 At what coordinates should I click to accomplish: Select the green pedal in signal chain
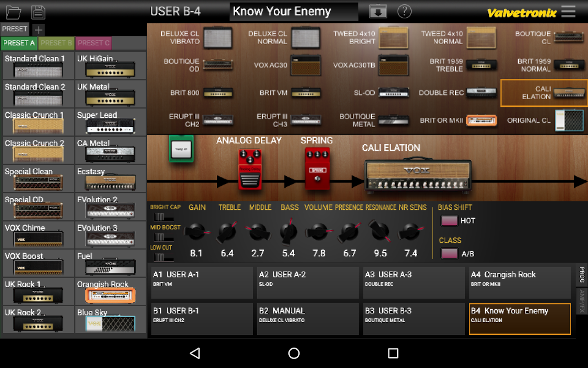pyautogui.click(x=181, y=149)
